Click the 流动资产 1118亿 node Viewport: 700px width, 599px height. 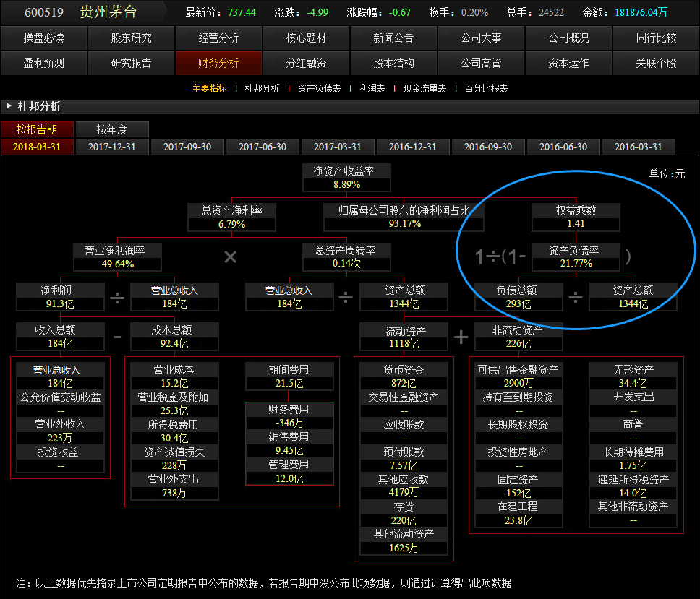click(x=404, y=337)
